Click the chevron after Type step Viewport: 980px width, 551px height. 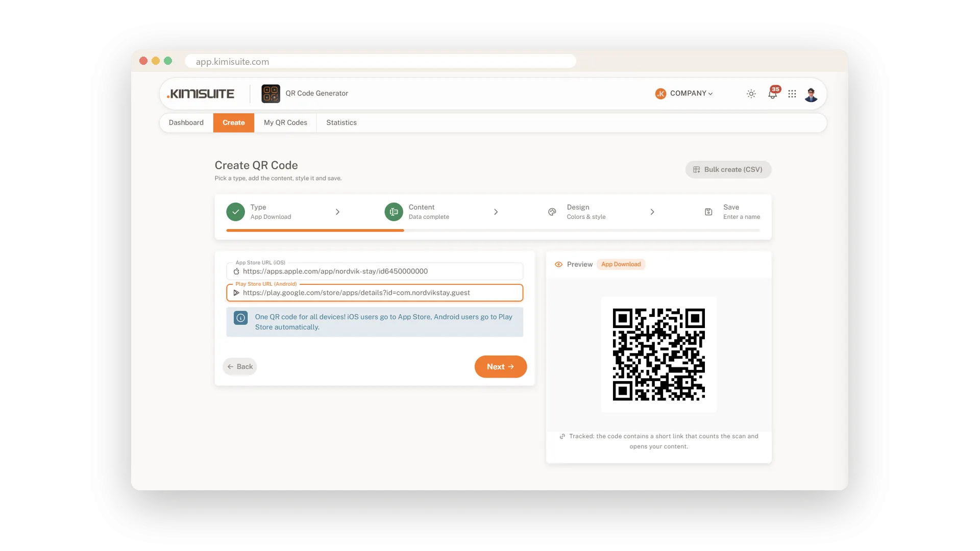point(337,212)
